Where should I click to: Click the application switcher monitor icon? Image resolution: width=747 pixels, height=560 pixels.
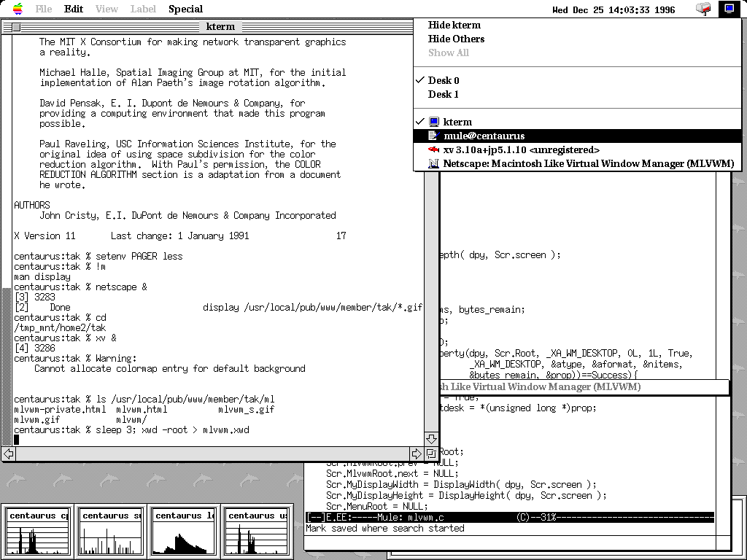point(727,9)
